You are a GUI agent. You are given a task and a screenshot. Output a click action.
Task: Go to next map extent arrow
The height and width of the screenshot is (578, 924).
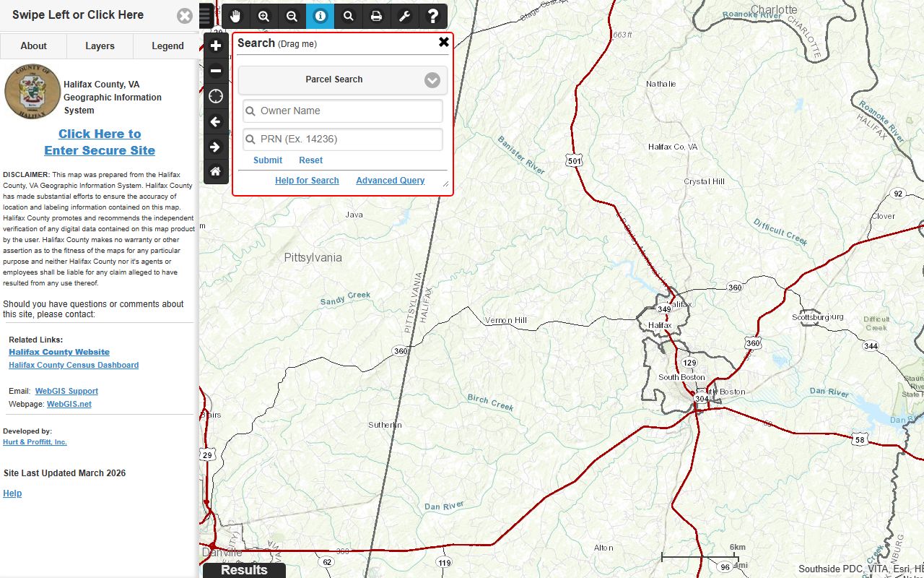pos(216,147)
